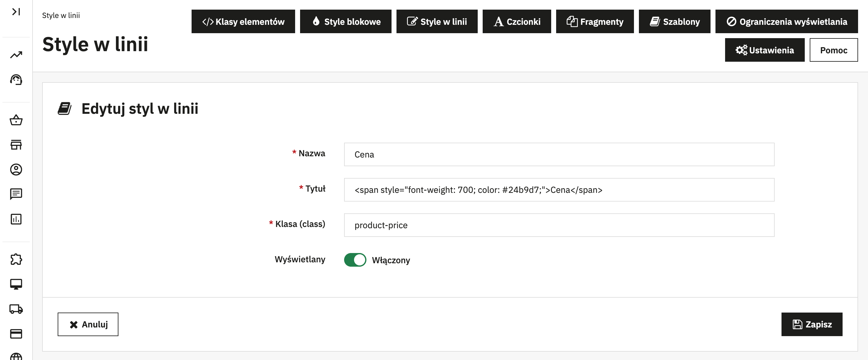Image resolution: width=868 pixels, height=360 pixels.
Task: Open the Style blokowe tab
Action: [x=345, y=22]
